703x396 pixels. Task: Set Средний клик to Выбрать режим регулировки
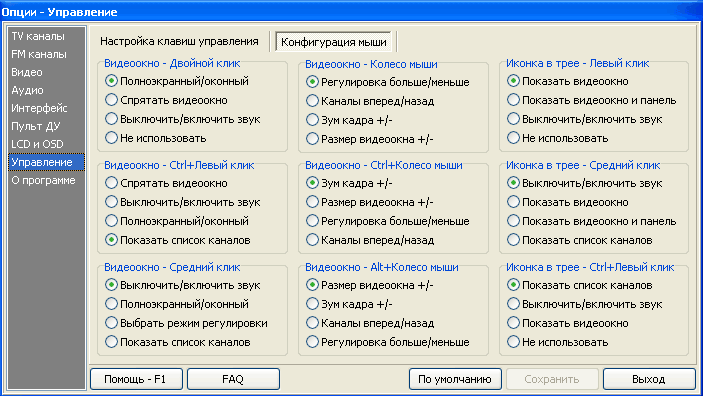tap(187, 323)
